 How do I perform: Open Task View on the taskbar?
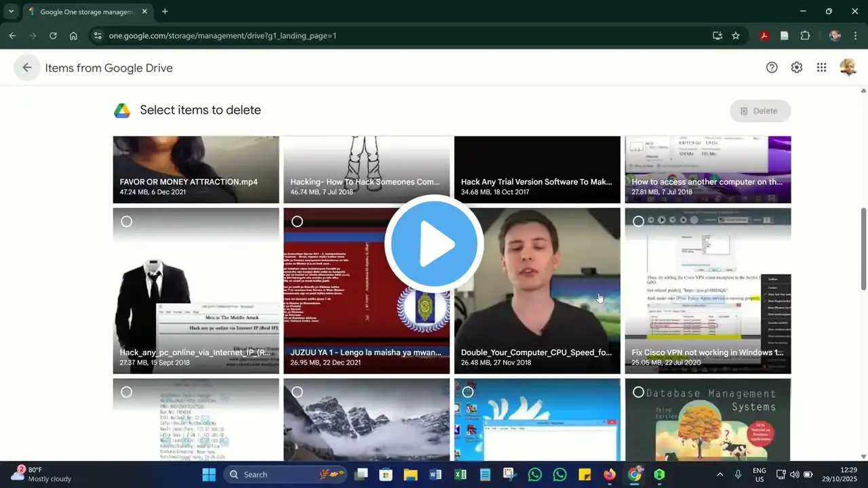pyautogui.click(x=361, y=474)
